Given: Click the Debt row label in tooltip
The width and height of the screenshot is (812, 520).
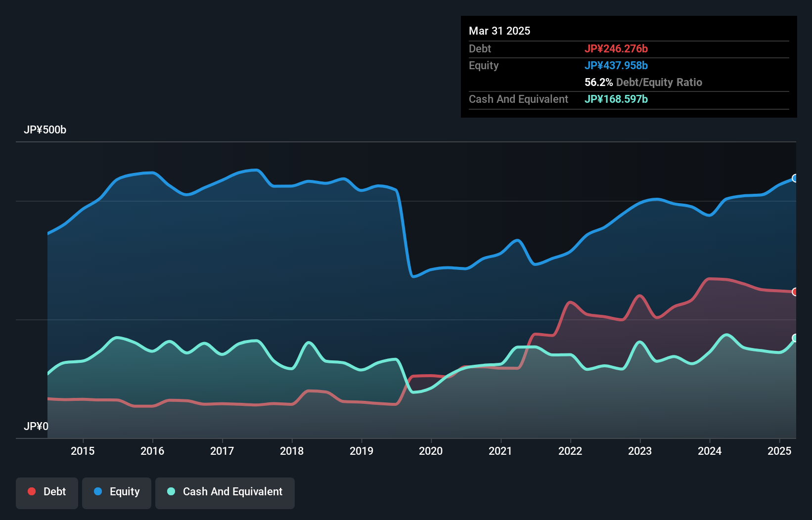Looking at the screenshot, I should pos(480,48).
